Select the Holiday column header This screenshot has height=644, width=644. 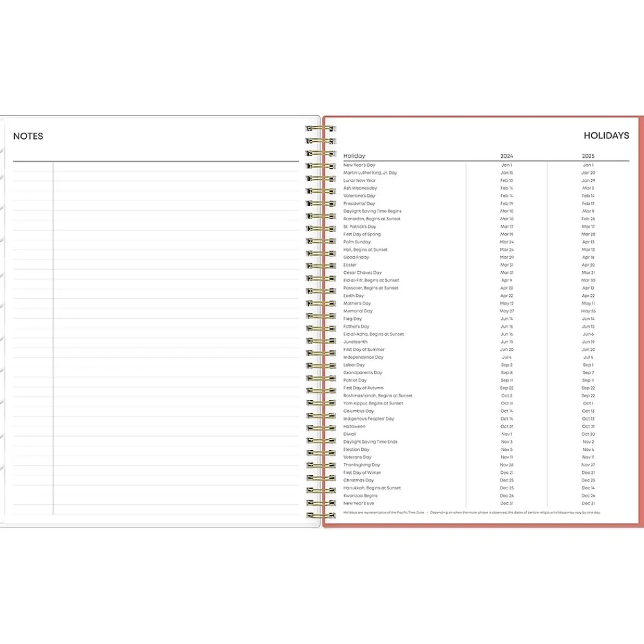tap(354, 156)
